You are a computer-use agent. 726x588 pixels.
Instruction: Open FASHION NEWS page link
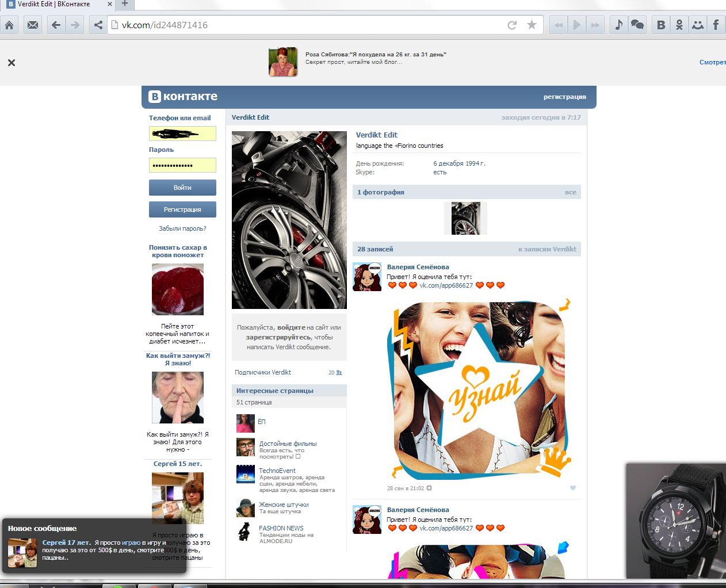click(x=281, y=528)
